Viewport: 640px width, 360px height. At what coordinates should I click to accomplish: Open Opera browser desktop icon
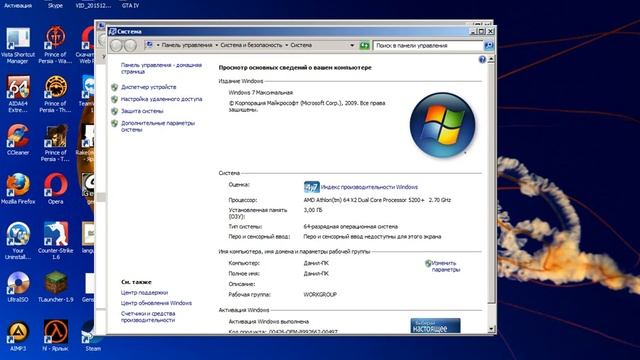[x=56, y=189]
